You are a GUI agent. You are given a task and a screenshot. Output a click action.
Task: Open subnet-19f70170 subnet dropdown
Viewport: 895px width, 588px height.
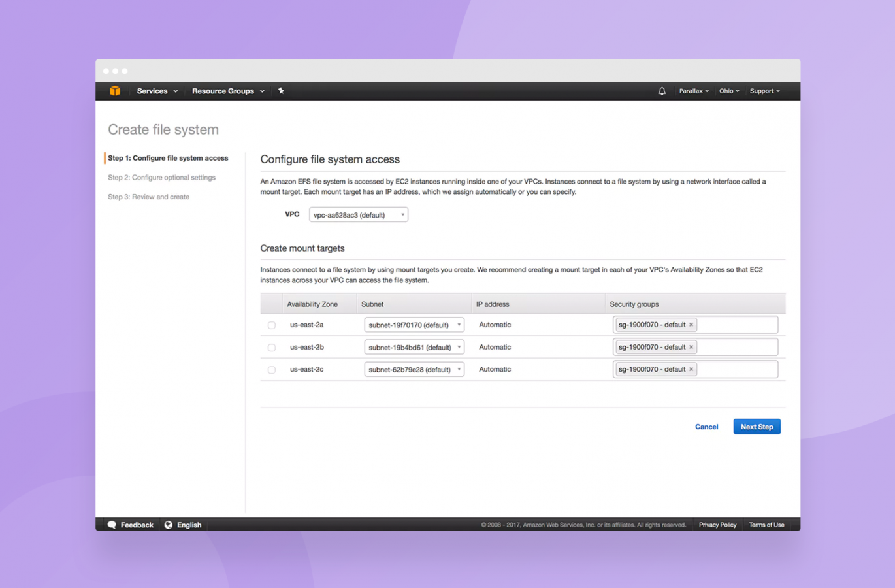pos(414,325)
